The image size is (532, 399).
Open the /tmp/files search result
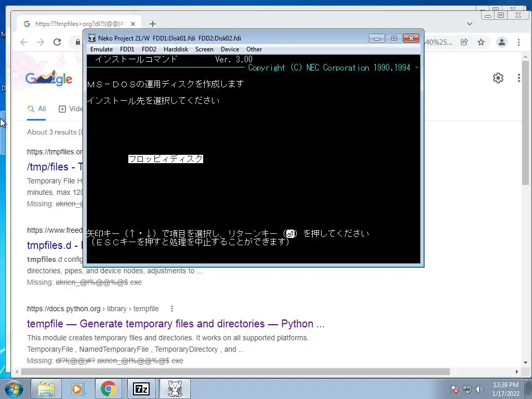(x=55, y=167)
